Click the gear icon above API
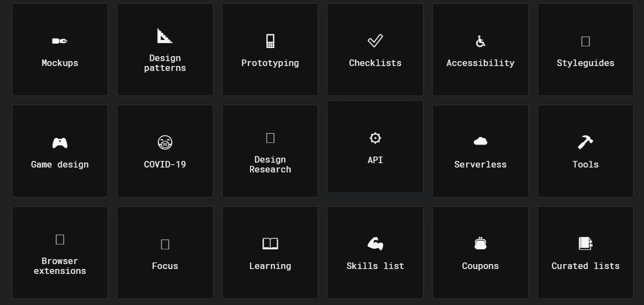Viewport: 644px width, 305px height. coord(375,138)
